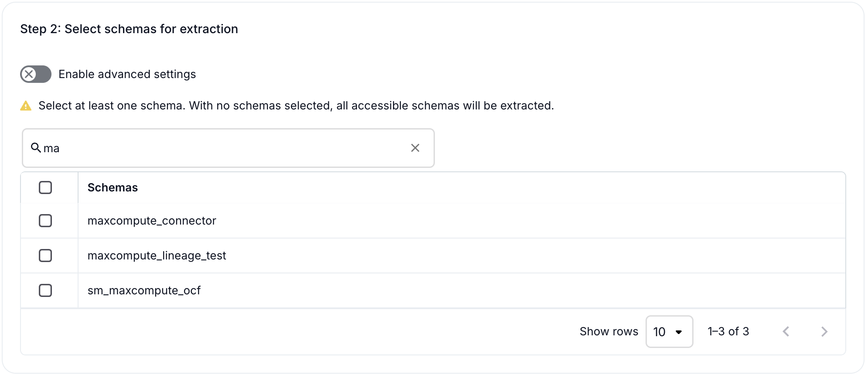The width and height of the screenshot is (868, 375).
Task: Click the yellow warning triangle icon
Action: pos(26,106)
